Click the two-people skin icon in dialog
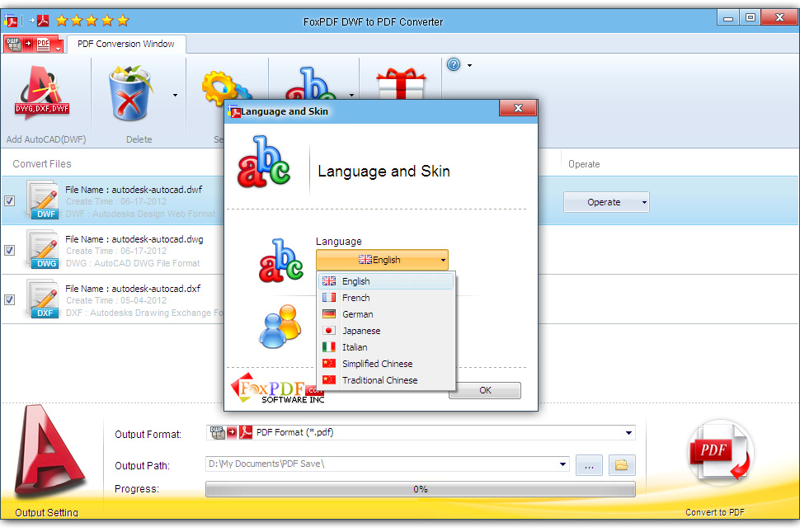 point(280,327)
